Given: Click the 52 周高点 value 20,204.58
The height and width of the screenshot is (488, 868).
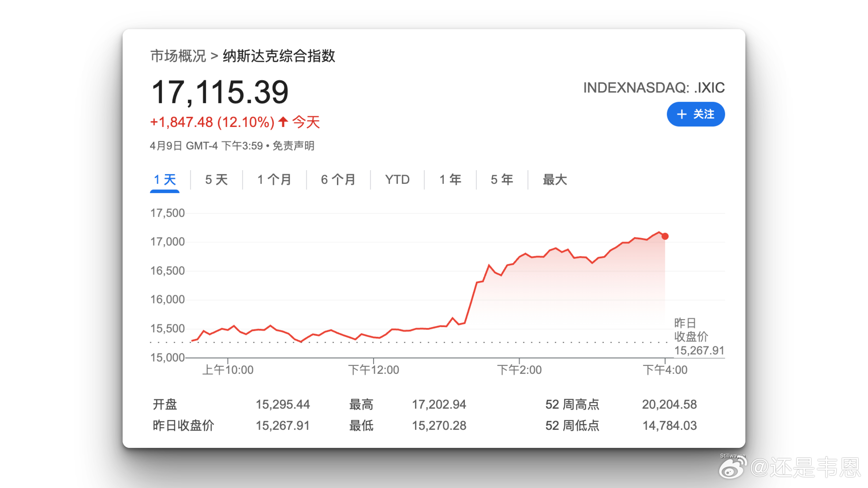Looking at the screenshot, I should [x=669, y=404].
